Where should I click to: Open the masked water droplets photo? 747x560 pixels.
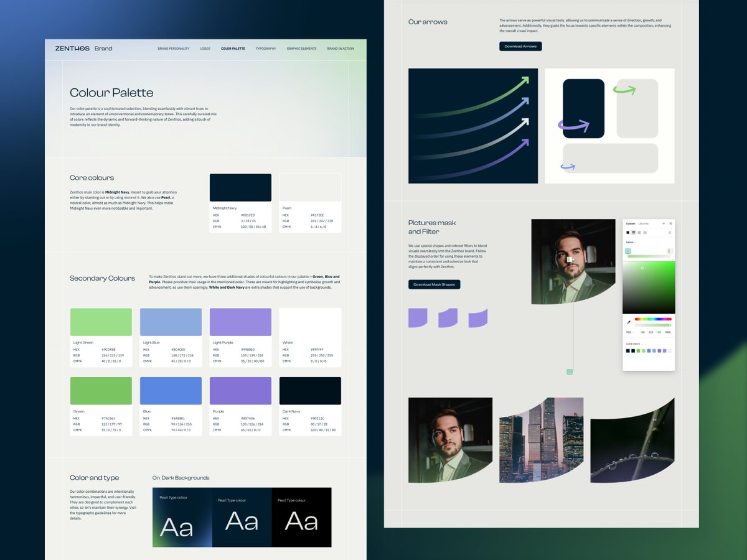tap(632, 440)
